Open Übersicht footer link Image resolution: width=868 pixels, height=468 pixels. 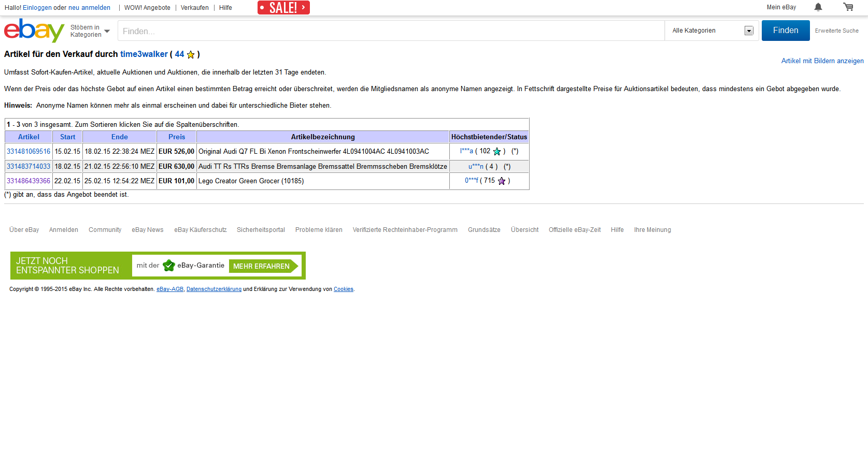click(x=524, y=230)
